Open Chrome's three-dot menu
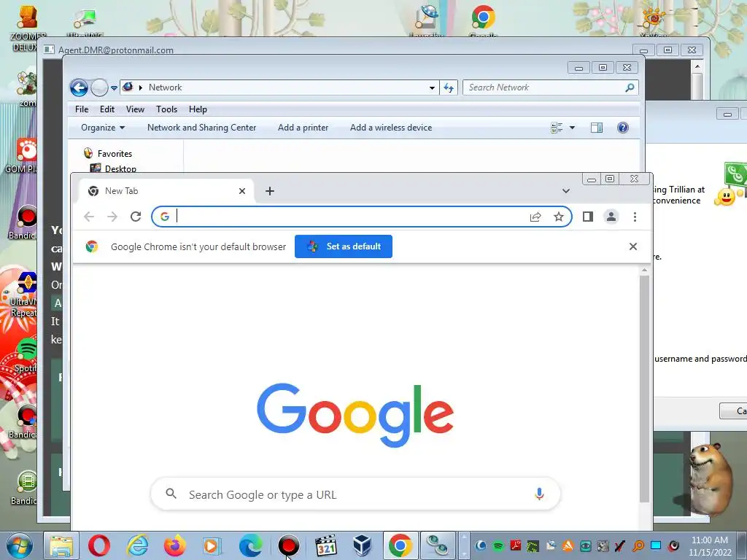This screenshot has height=560, width=747. (635, 217)
